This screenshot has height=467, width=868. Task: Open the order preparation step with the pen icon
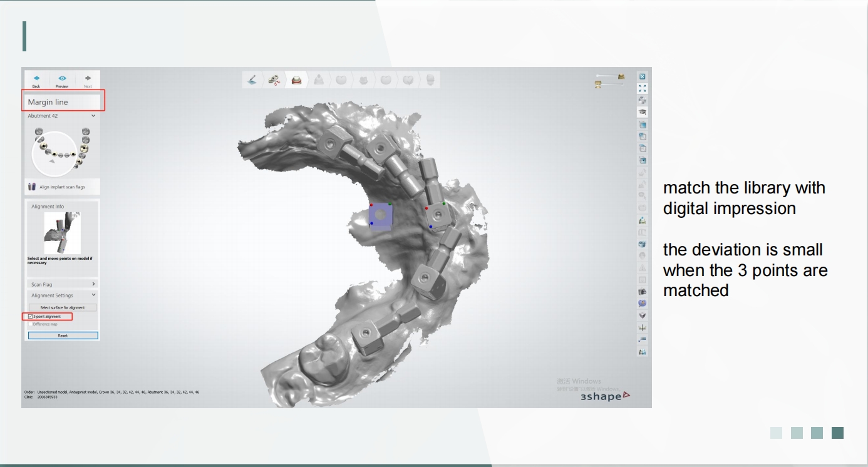point(252,80)
